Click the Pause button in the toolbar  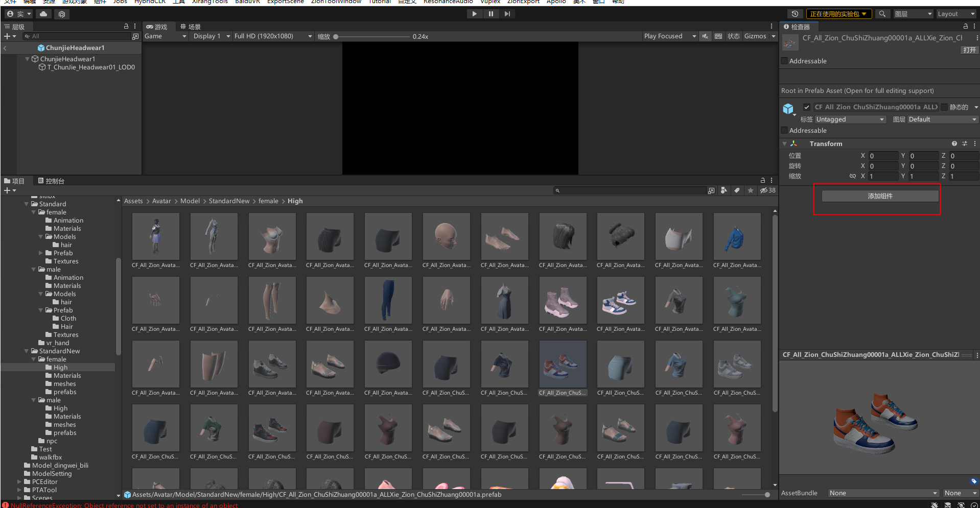point(491,14)
